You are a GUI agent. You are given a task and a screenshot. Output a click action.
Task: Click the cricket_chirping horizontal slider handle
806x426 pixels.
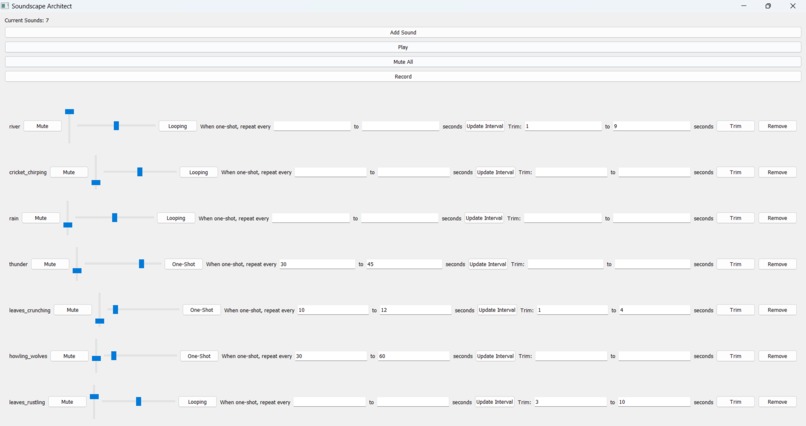(x=139, y=172)
